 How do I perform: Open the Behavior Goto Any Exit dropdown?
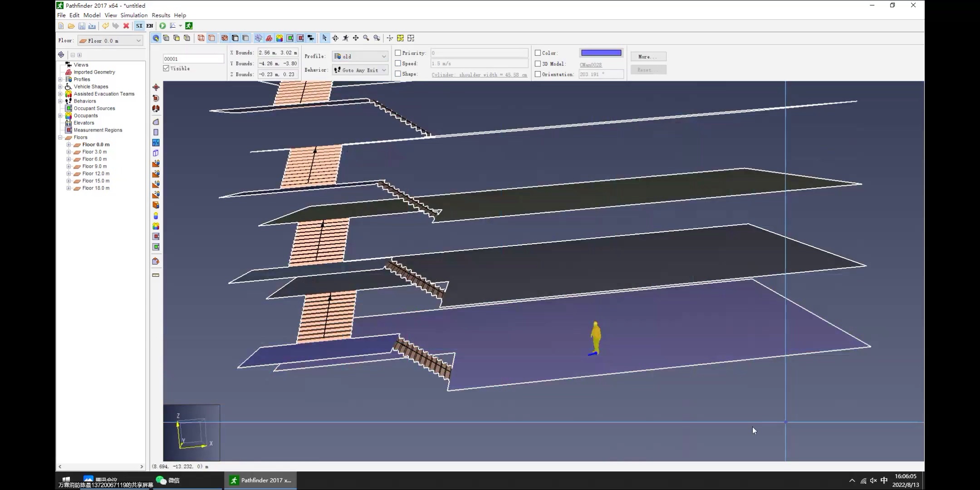point(360,70)
